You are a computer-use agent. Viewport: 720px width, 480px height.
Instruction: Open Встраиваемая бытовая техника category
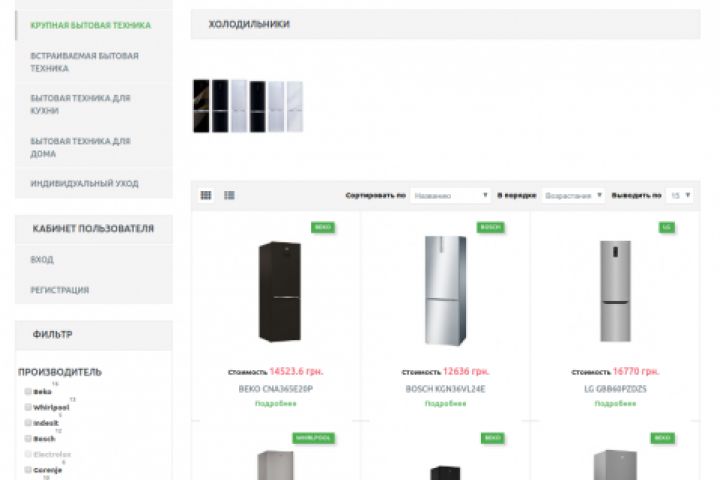[84, 62]
